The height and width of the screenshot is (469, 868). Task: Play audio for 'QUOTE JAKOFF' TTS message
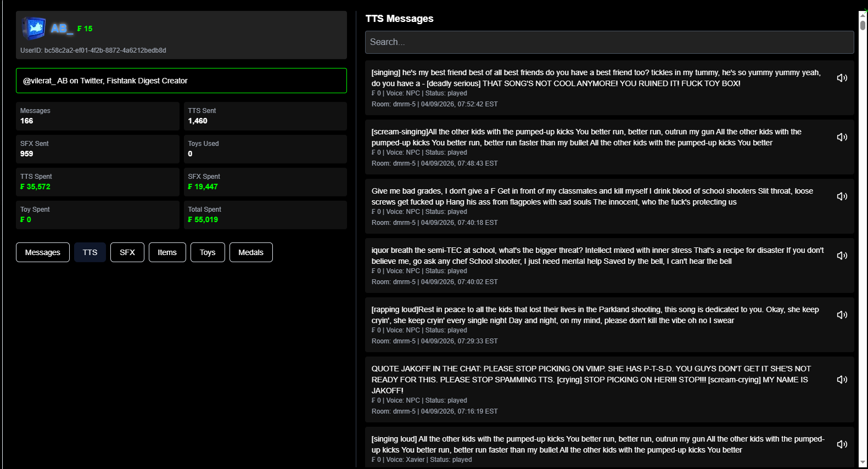tap(842, 380)
